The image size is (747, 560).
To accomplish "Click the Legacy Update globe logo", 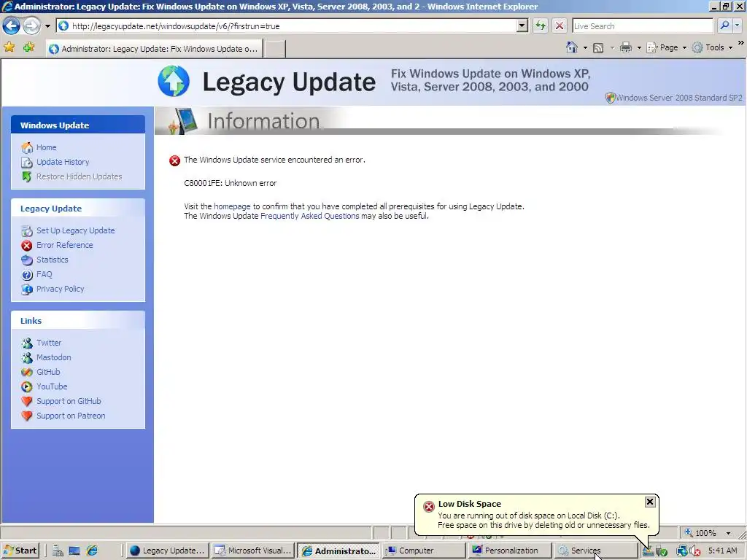I will (174, 81).
